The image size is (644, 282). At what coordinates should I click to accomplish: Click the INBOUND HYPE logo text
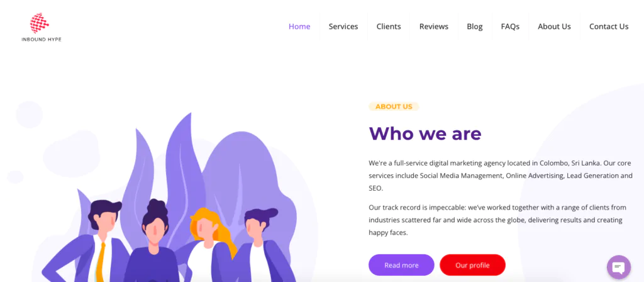click(x=42, y=40)
